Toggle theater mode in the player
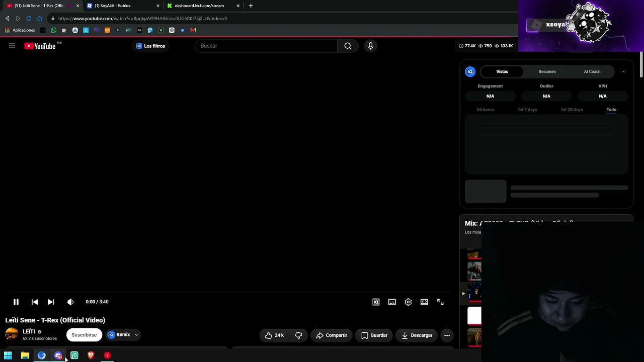This screenshot has width=644, height=362. 424,302
